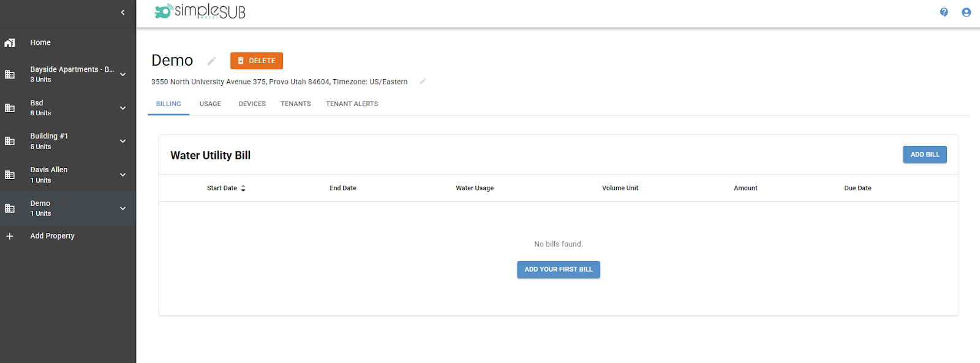Open the Devices tab

click(x=252, y=104)
